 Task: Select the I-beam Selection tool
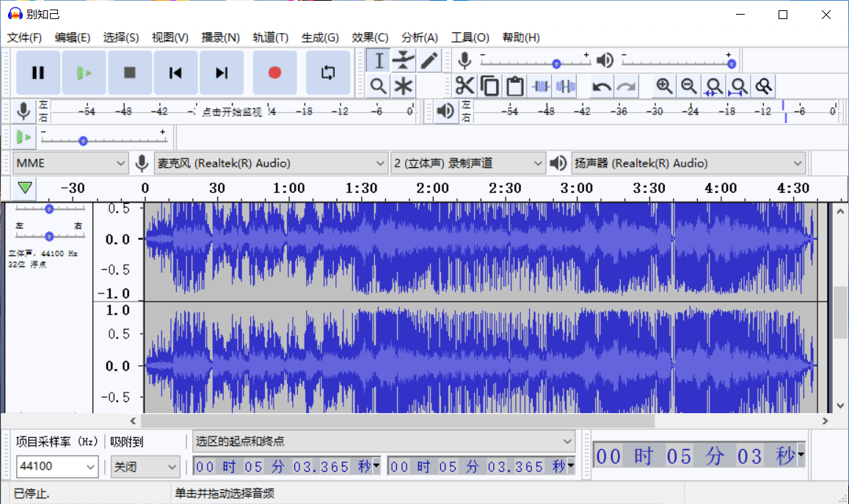pyautogui.click(x=379, y=60)
